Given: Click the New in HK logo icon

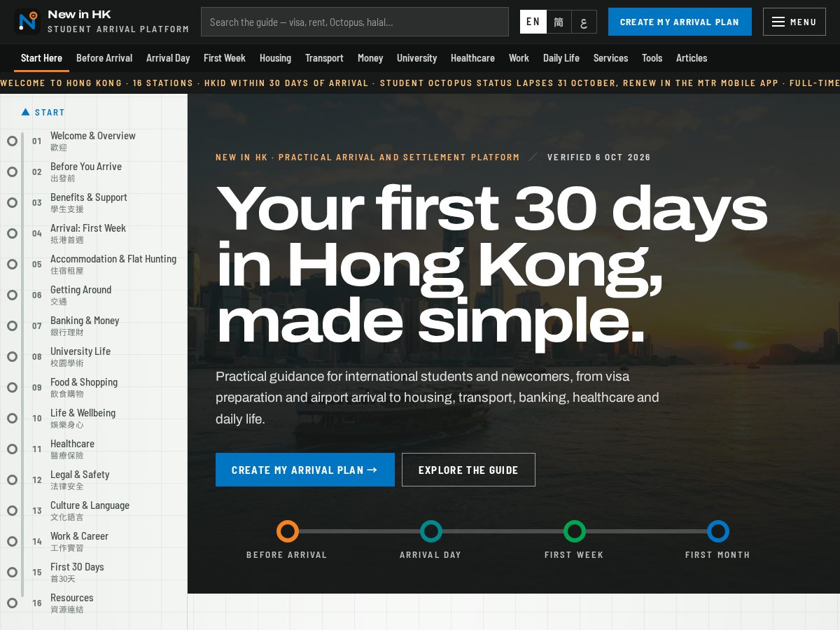Looking at the screenshot, I should point(27,22).
